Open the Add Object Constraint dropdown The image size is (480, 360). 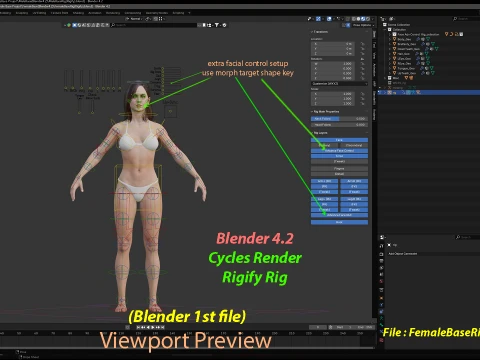pyautogui.click(x=433, y=254)
